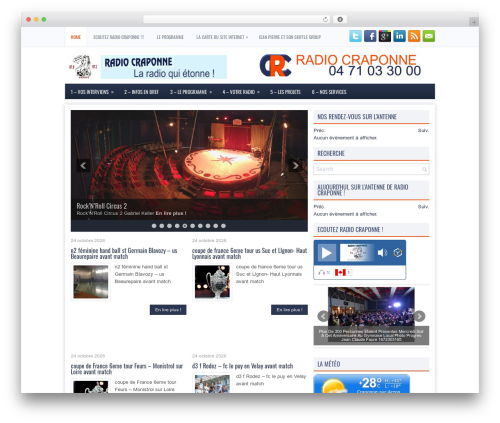Select the third slideshow dot
Screen dimensions: 500x423
(x=169, y=226)
